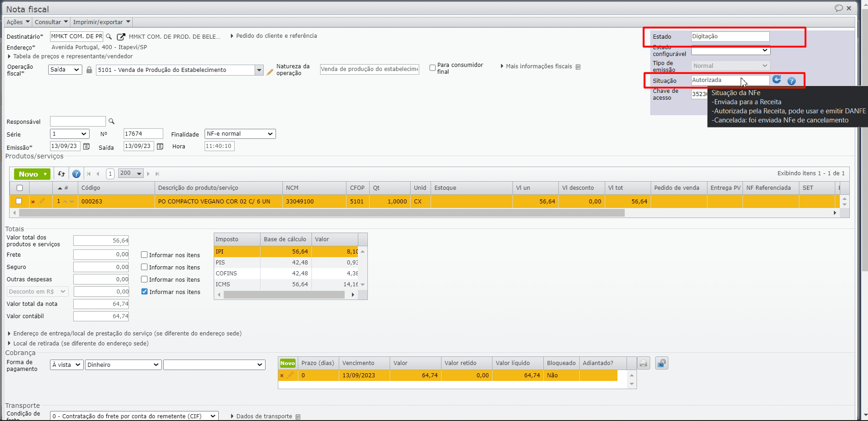Open the 5101 Venda de Produção dropdown
Image resolution: width=868 pixels, height=421 pixels.
(259, 70)
